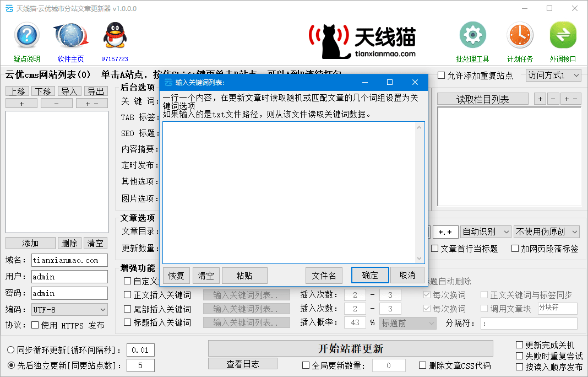Toggle 加网页段落标签 checkbox
This screenshot has width=588, height=377.
click(515, 248)
